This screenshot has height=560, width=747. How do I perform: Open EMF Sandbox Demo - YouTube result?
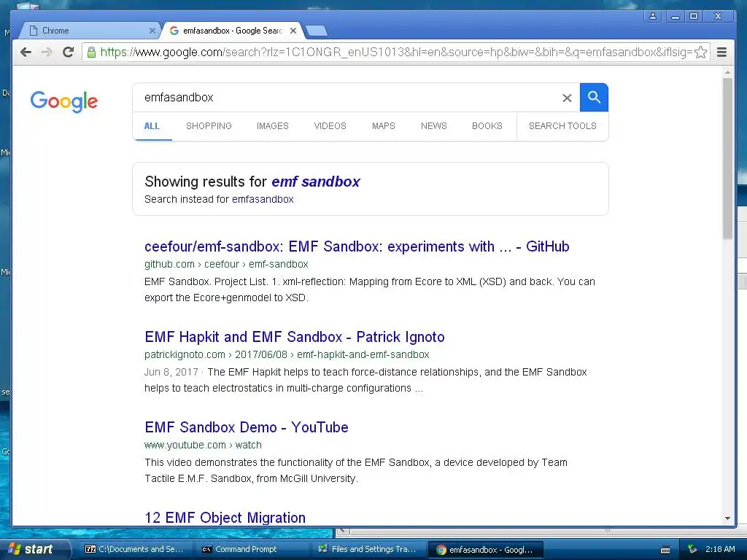pyautogui.click(x=247, y=427)
